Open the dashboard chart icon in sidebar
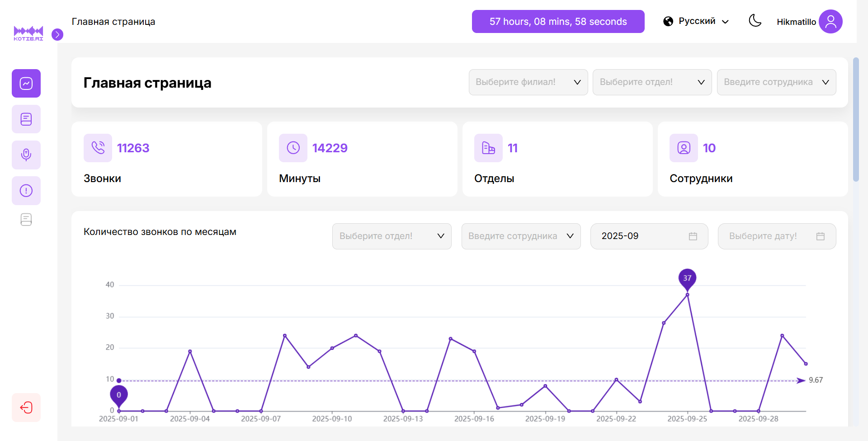 (26, 84)
